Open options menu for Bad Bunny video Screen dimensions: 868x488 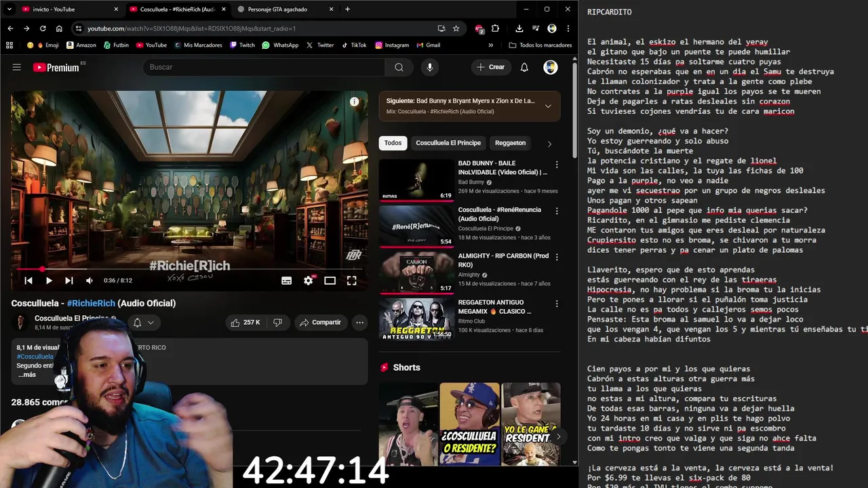(x=557, y=165)
